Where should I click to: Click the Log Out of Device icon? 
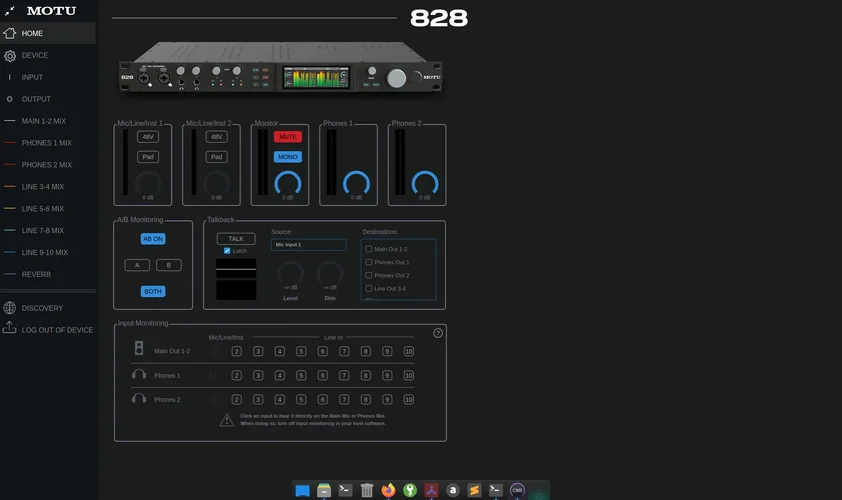pos(10,329)
